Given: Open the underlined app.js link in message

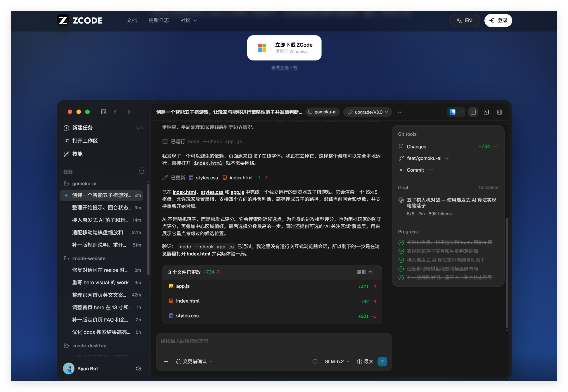Looking at the screenshot, I should click(237, 192).
